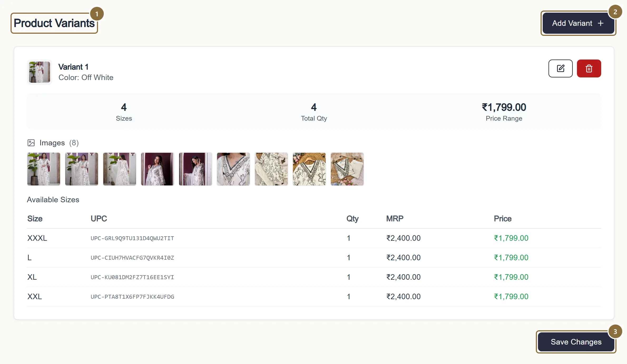The image size is (627, 364).
Task: Click the Sizes count stat
Action: pos(124,112)
